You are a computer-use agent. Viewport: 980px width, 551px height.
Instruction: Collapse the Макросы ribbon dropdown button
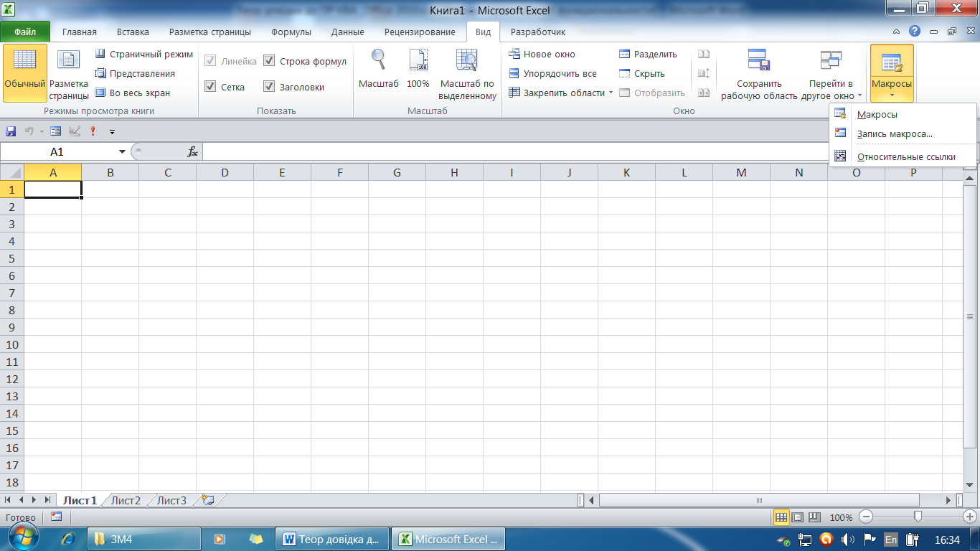pos(892,74)
